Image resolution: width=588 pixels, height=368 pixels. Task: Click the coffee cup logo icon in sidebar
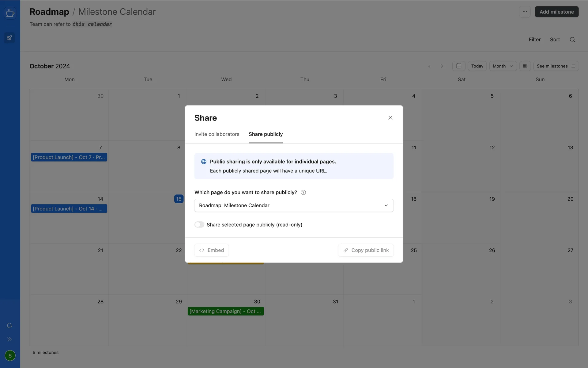coord(10,13)
